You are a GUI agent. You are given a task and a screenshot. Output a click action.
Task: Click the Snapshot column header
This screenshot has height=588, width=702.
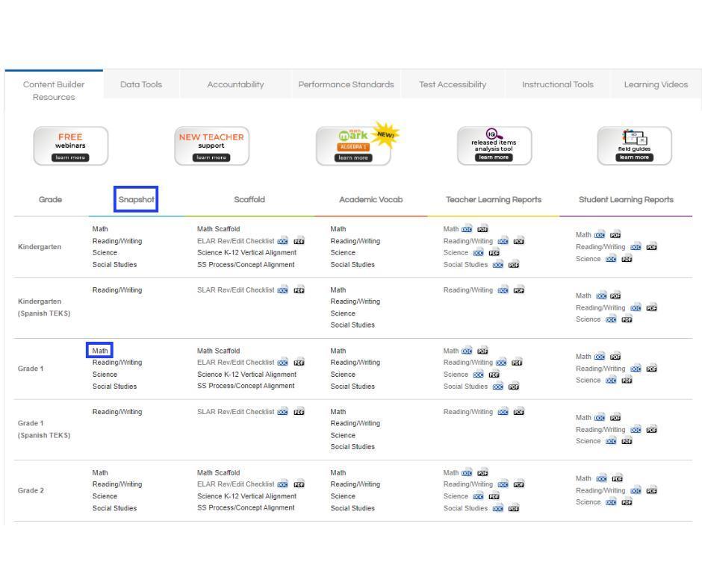point(136,200)
